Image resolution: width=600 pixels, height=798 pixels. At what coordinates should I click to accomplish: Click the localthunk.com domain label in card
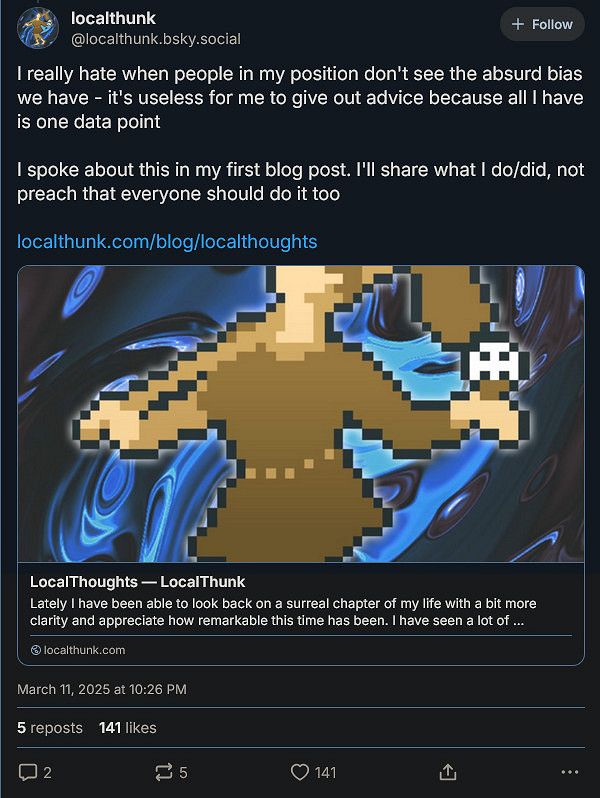[84, 650]
